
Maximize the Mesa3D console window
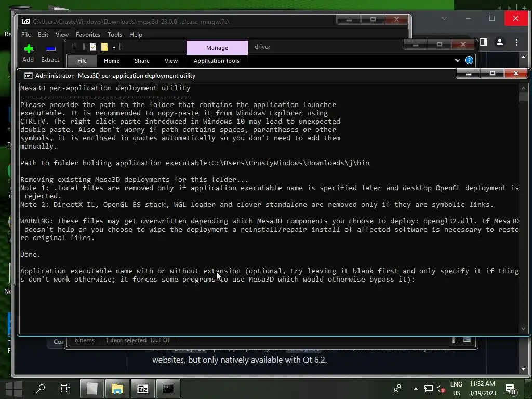pyautogui.click(x=493, y=73)
